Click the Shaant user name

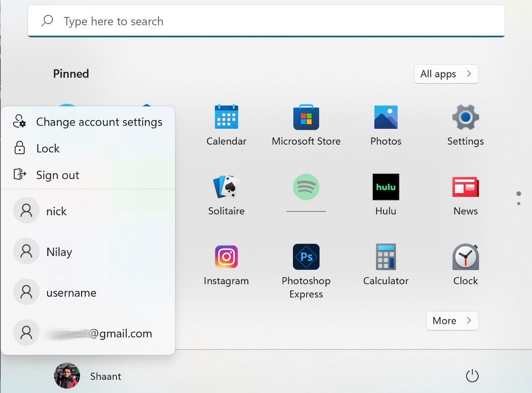pos(106,376)
